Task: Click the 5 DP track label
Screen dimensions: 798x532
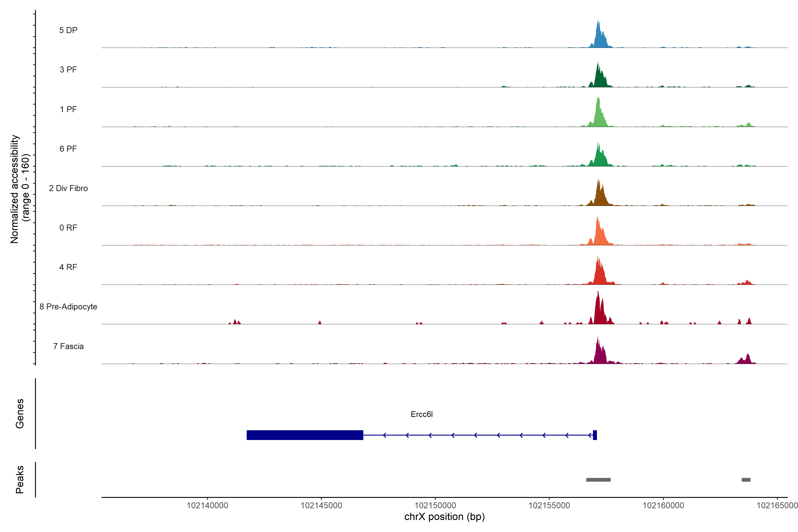Action: coord(68,30)
